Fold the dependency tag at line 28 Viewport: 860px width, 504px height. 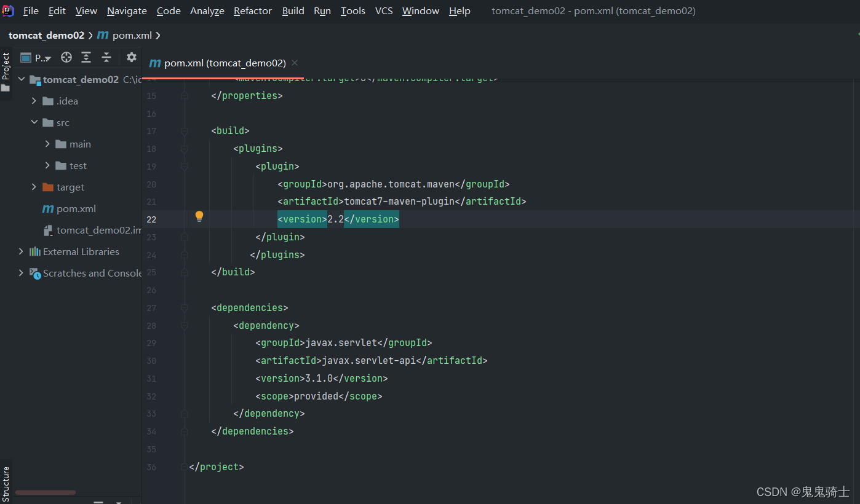pyautogui.click(x=184, y=325)
